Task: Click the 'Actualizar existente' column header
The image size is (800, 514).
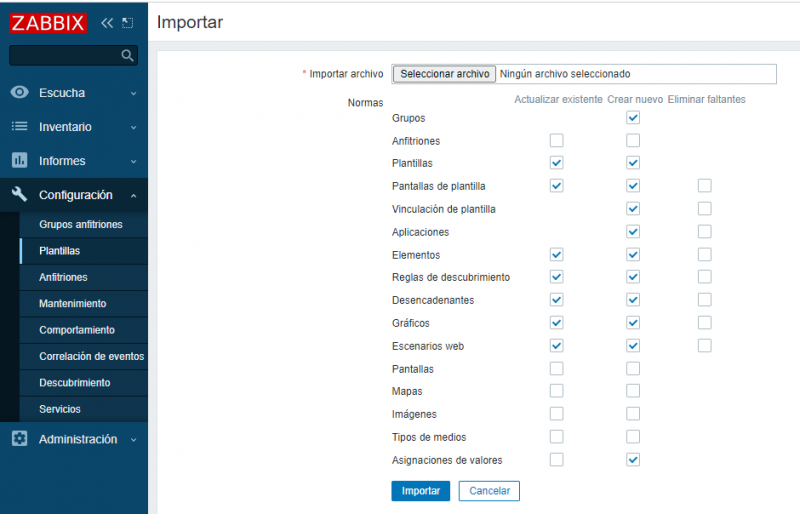Action: [x=558, y=100]
